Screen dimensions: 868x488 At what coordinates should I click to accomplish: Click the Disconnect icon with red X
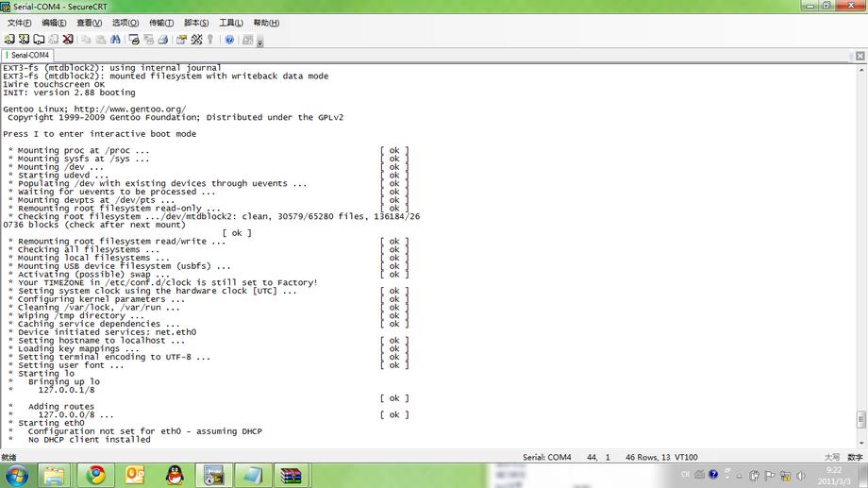tap(68, 40)
